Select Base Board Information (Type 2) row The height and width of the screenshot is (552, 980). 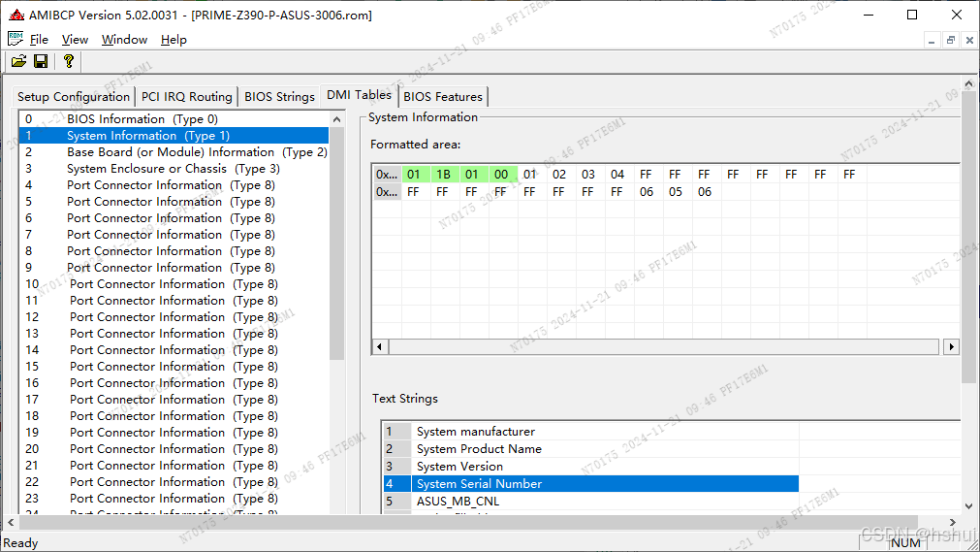coord(174,152)
